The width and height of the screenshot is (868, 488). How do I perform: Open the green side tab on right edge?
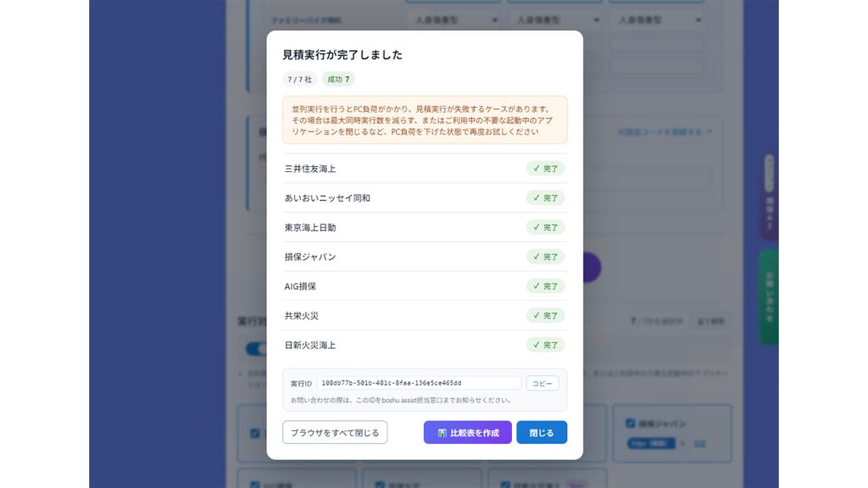(x=769, y=297)
